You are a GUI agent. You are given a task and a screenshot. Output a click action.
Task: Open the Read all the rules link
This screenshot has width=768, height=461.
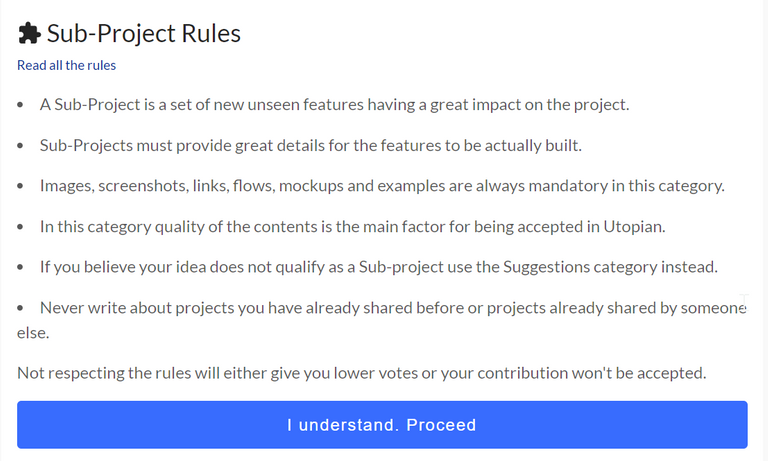pos(66,65)
